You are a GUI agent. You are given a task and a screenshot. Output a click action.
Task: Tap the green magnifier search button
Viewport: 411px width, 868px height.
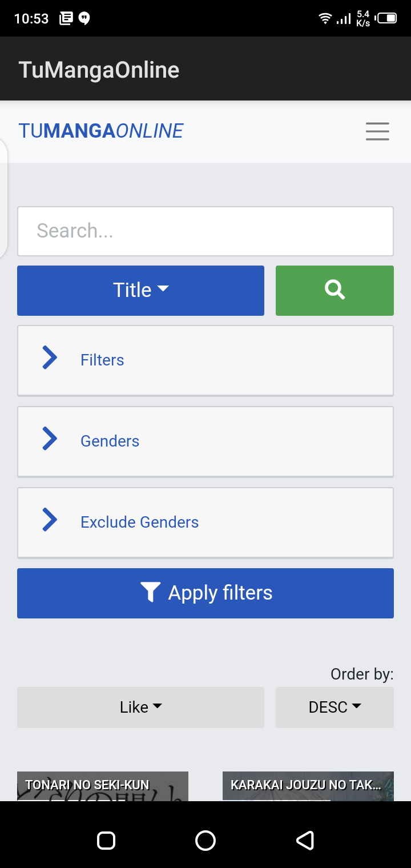[335, 290]
